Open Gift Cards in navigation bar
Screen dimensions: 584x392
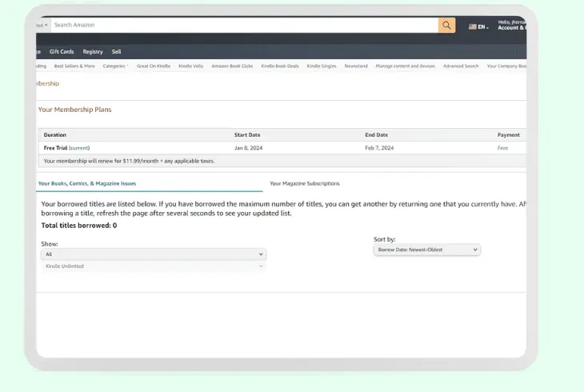coord(62,52)
